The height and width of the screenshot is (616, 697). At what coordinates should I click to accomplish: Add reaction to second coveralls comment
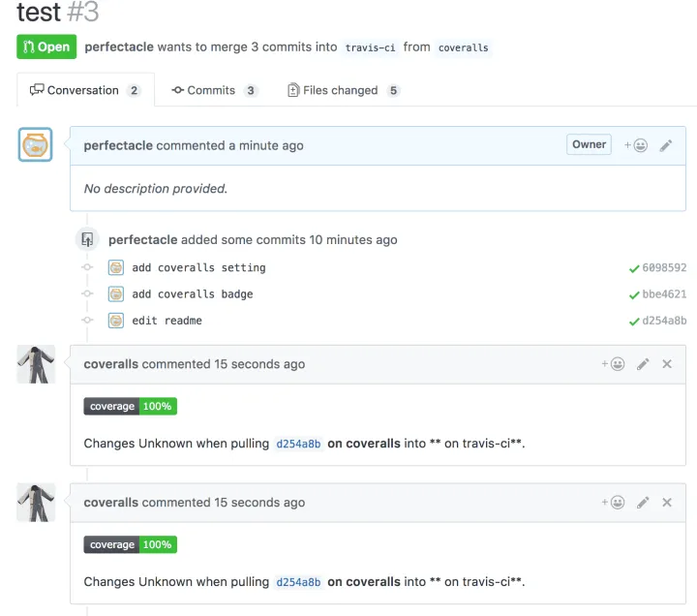tap(613, 502)
